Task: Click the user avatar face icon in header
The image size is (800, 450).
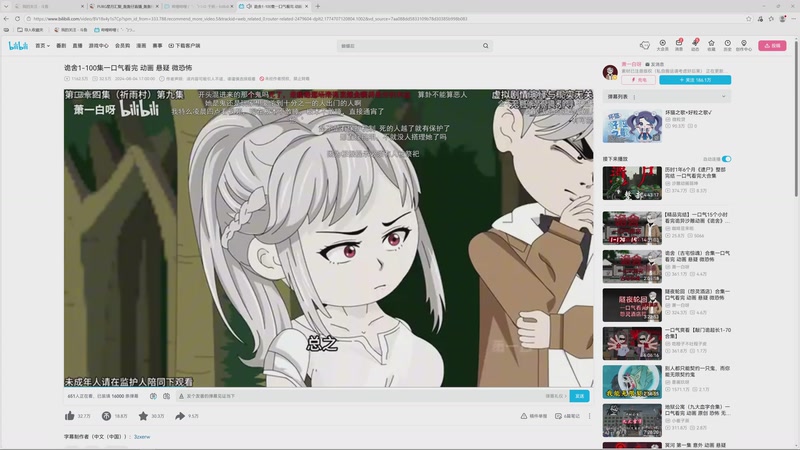Action: (645, 45)
